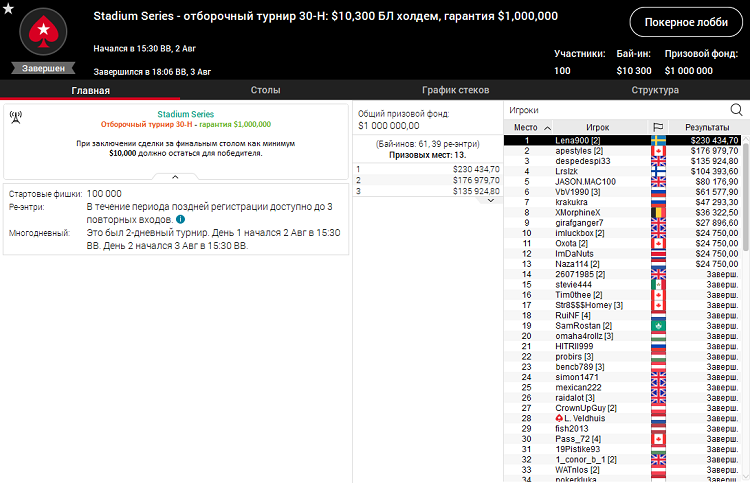Click second place payout row in prize list

[428, 180]
